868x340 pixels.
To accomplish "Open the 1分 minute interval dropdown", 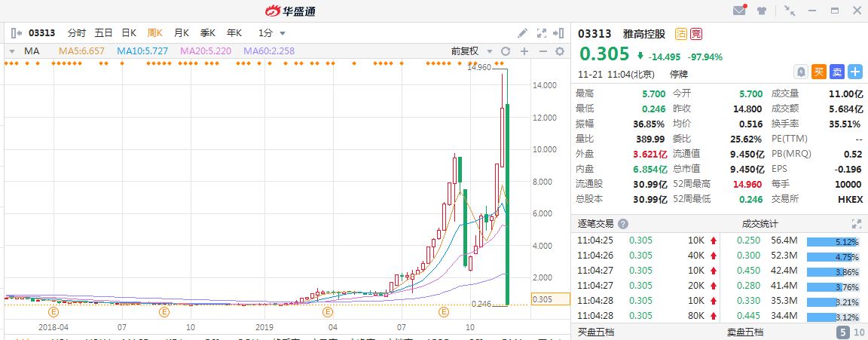I will (x=272, y=33).
